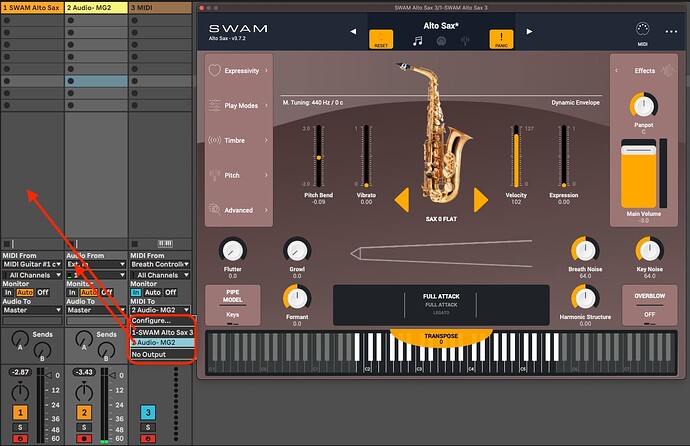Select the 1 SWAM Alto Sax track header
The height and width of the screenshot is (446, 690).
(x=32, y=7)
